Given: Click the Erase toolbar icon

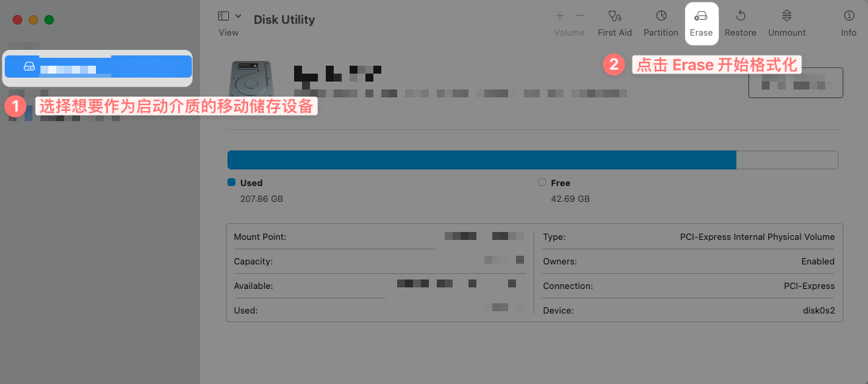Looking at the screenshot, I should point(701,17).
